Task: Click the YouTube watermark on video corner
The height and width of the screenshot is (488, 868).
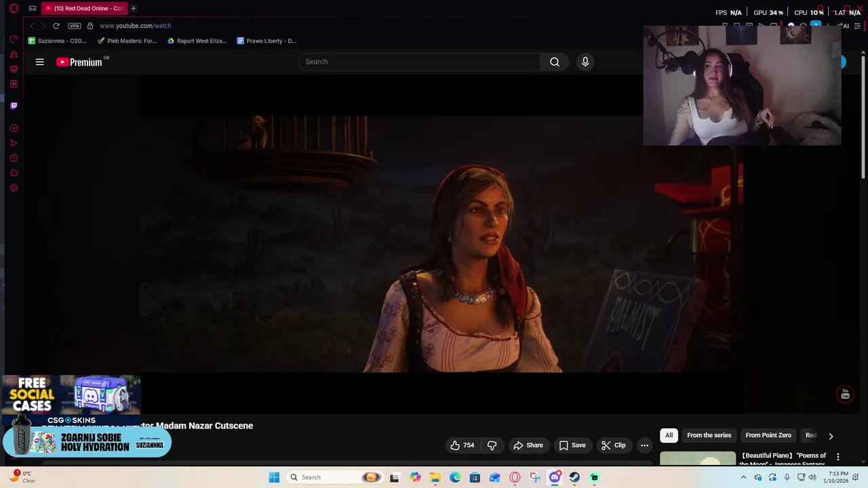Action: pyautogui.click(x=845, y=394)
